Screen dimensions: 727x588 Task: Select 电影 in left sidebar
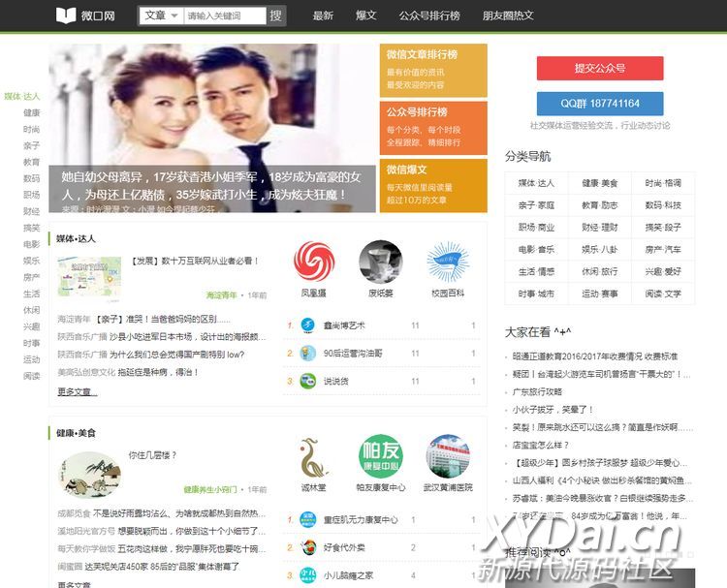click(32, 244)
